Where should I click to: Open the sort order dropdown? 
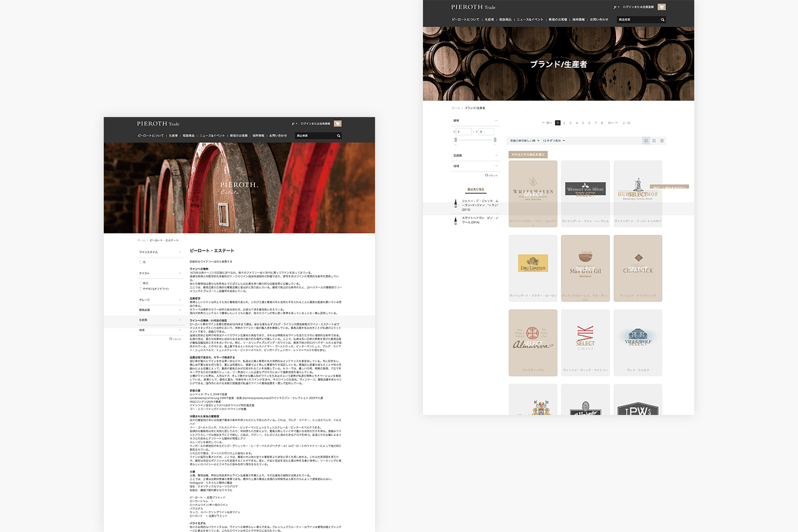point(525,140)
